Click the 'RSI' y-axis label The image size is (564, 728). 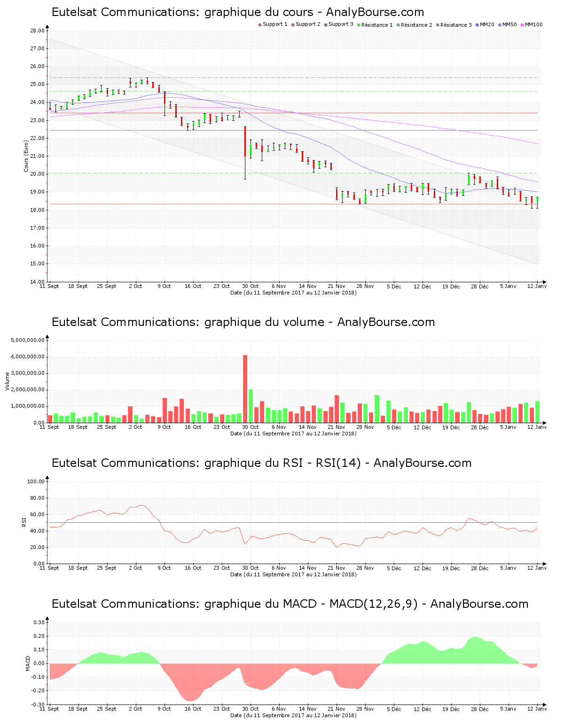coord(24,522)
